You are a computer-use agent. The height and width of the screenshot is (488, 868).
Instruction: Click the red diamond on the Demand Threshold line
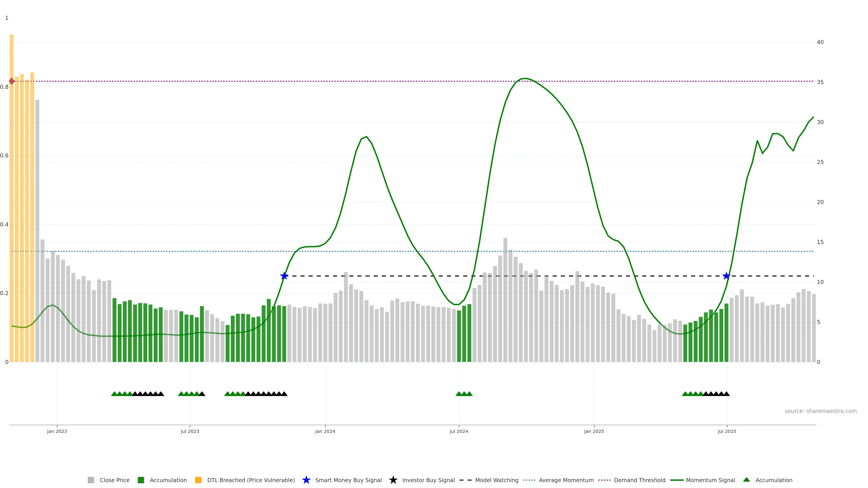pos(12,81)
